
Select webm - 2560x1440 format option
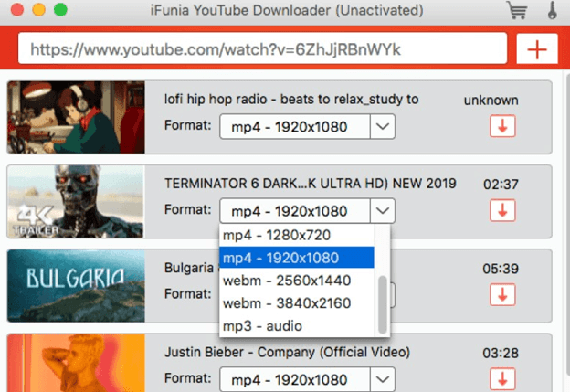(x=297, y=281)
